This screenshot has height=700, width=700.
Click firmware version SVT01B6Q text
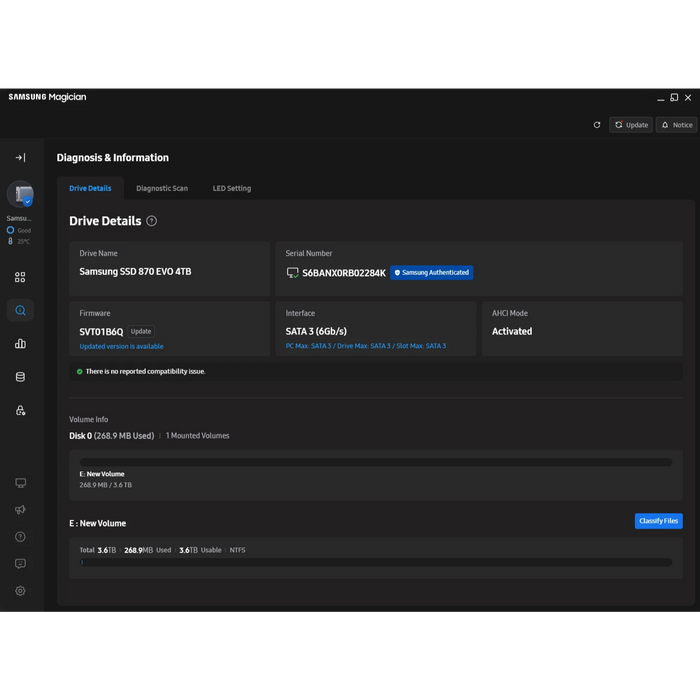pos(101,332)
